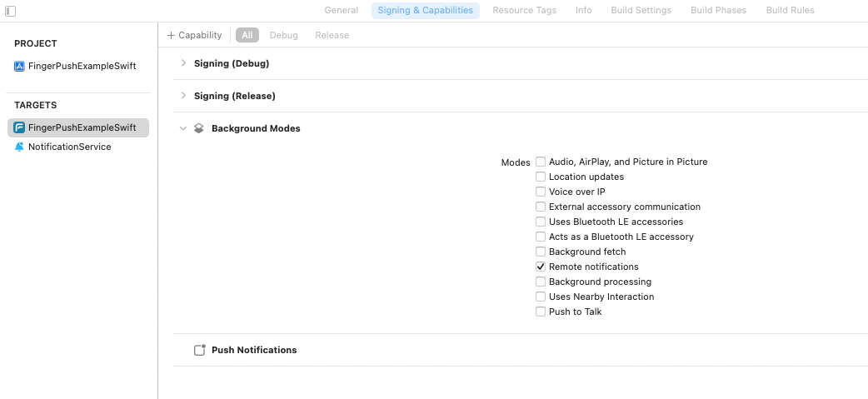Select the Signing & Capabilities tab
Image resolution: width=868 pixels, height=399 pixels.
click(425, 11)
